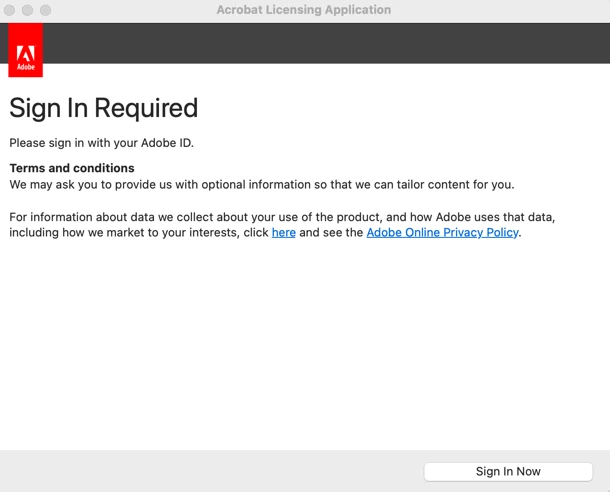Viewport: 610px width, 492px height.
Task: Select the 'Sign In Required' heading
Action: 103,108
